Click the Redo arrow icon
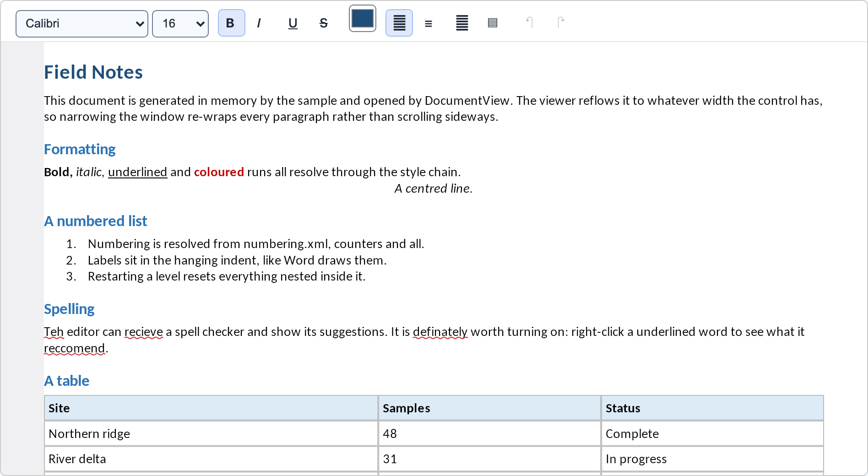This screenshot has width=868, height=476. point(561,22)
